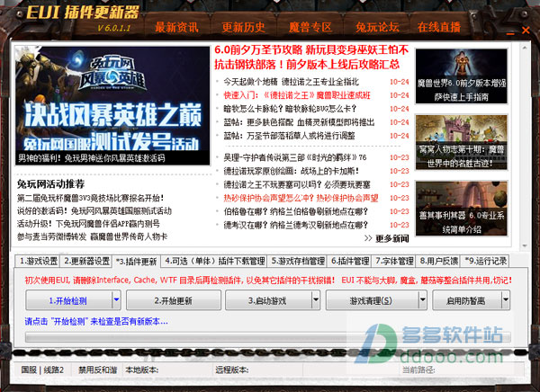Click the 2.开始更新 button

[x=173, y=300]
